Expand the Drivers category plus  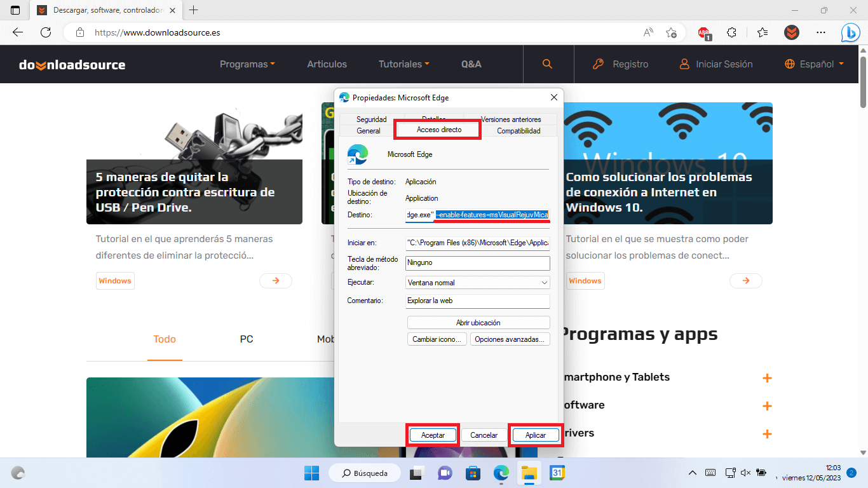pyautogui.click(x=767, y=434)
